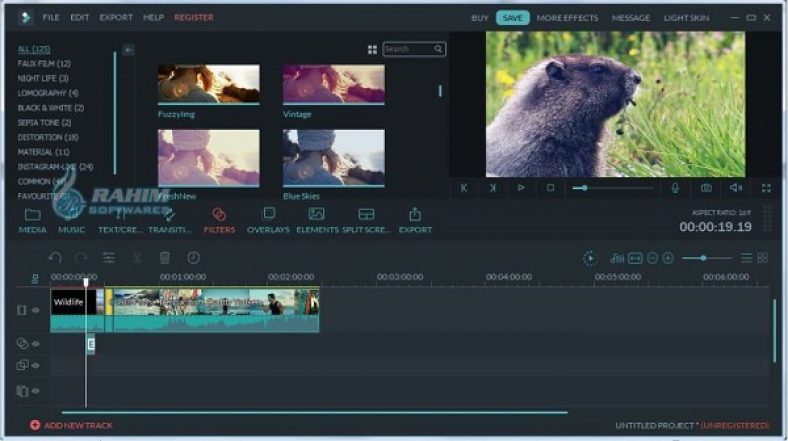The height and width of the screenshot is (441, 788).
Task: Select the Faux Film filter category
Action: [x=43, y=63]
